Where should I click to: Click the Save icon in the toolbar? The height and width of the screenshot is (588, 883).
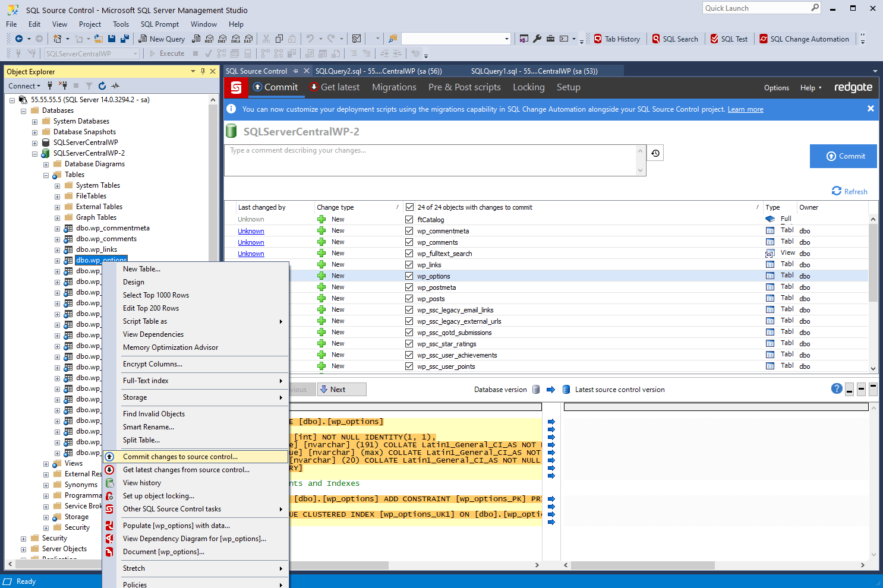[112, 39]
